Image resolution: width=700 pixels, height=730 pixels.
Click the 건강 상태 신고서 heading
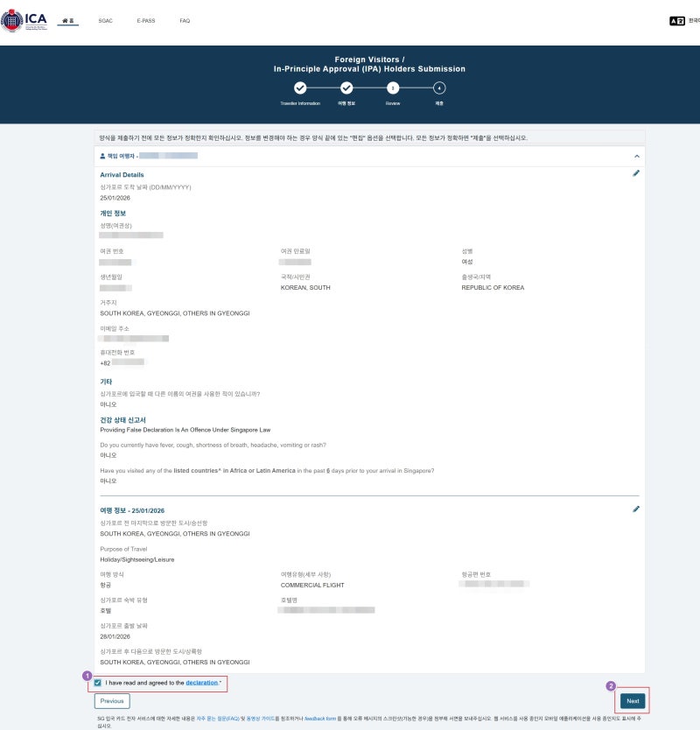(122, 419)
